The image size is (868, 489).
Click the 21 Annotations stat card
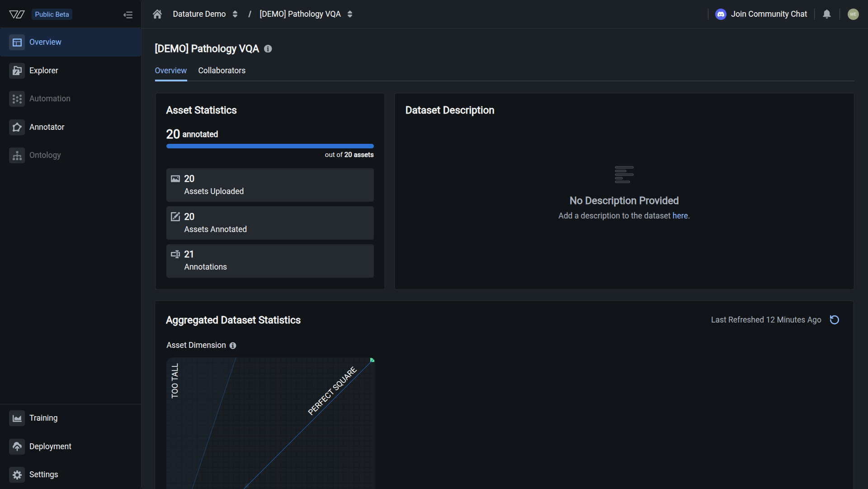270,261
